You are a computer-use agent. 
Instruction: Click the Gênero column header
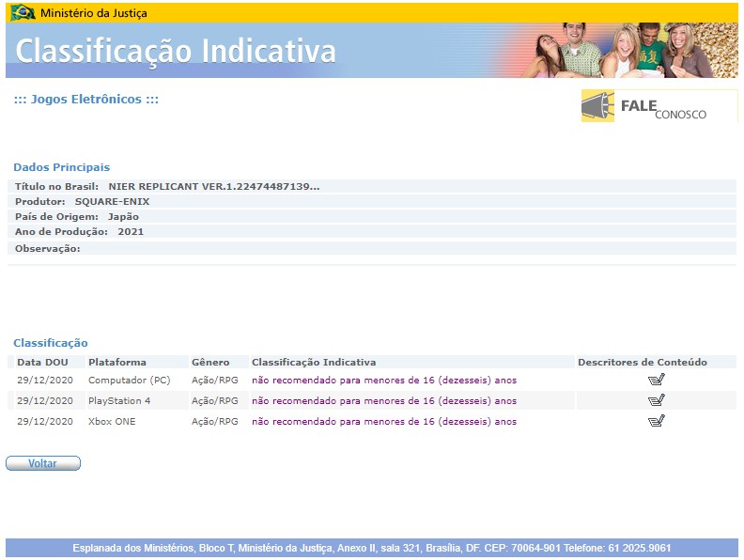click(210, 362)
